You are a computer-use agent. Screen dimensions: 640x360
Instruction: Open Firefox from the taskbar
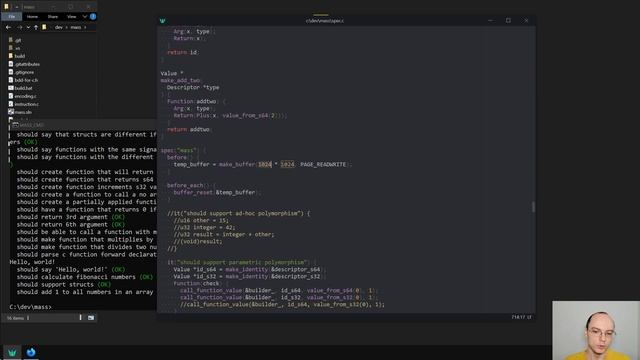click(31, 352)
